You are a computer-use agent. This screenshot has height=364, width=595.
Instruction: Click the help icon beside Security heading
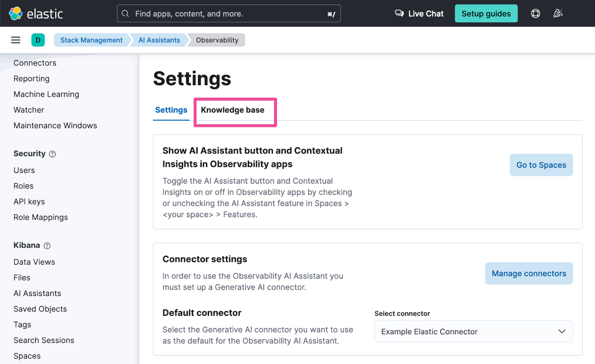(52, 154)
